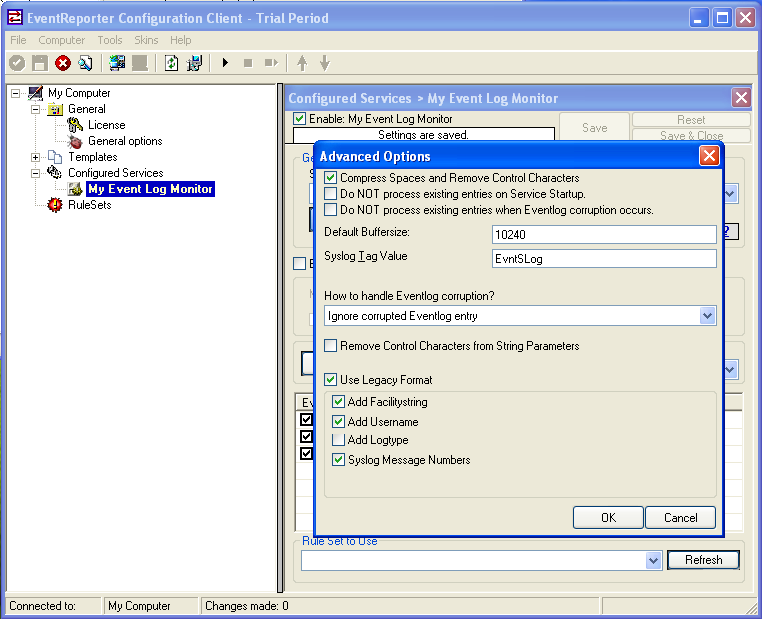Click the move up arrow toolbar icon
Viewport: 762px width, 619px height.
pyautogui.click(x=302, y=63)
